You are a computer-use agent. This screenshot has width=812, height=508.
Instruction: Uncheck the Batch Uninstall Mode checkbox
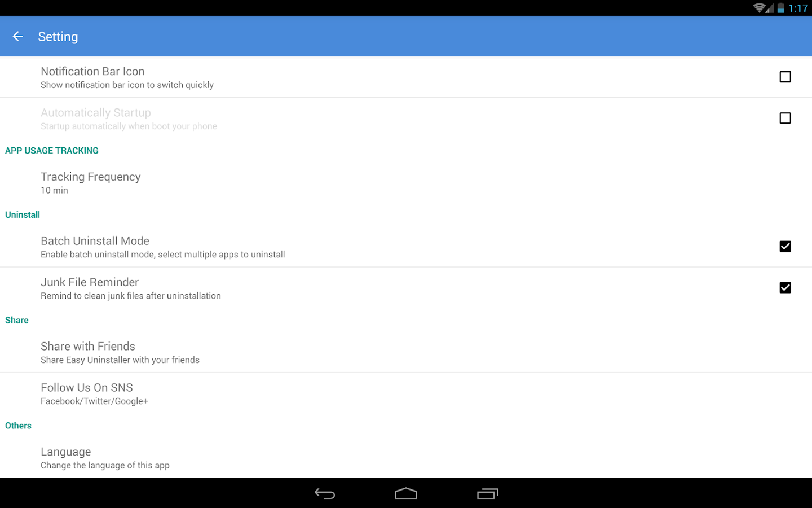(x=785, y=246)
